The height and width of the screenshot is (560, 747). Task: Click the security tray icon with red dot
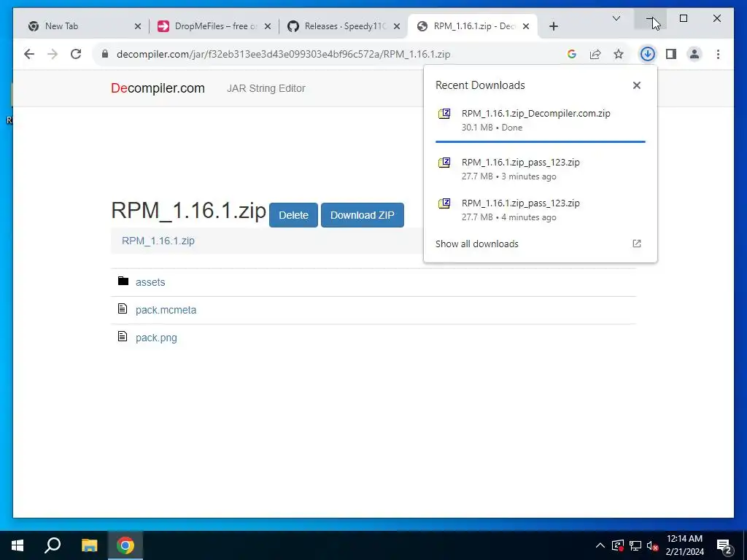[x=618, y=545]
